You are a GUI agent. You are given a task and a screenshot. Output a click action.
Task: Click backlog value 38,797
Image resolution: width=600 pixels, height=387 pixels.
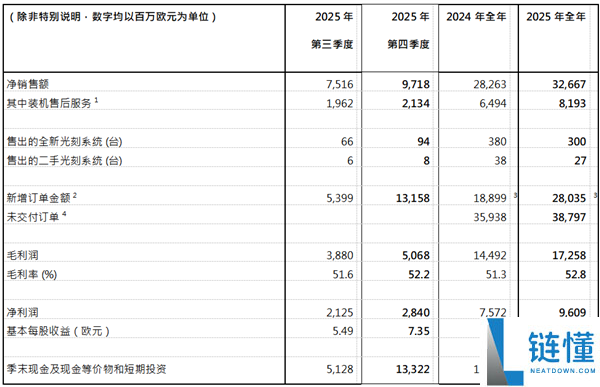tap(569, 217)
